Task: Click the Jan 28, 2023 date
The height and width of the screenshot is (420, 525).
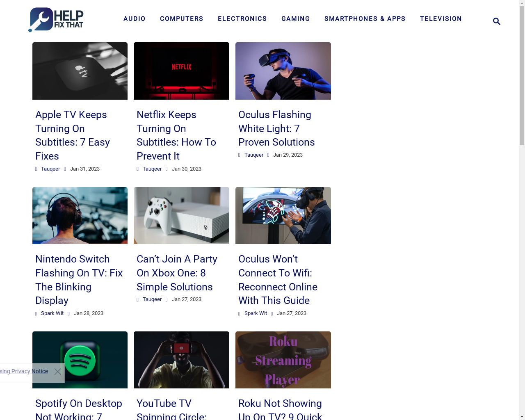Action: click(x=89, y=313)
